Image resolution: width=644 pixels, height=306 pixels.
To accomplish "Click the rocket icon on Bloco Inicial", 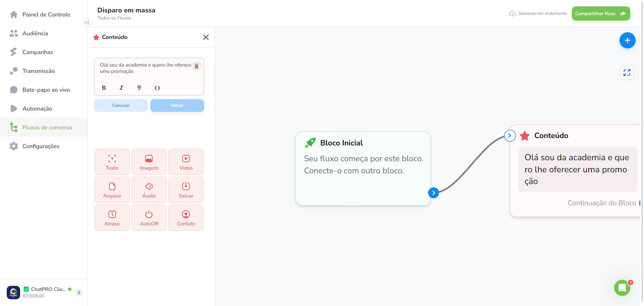I will click(310, 143).
